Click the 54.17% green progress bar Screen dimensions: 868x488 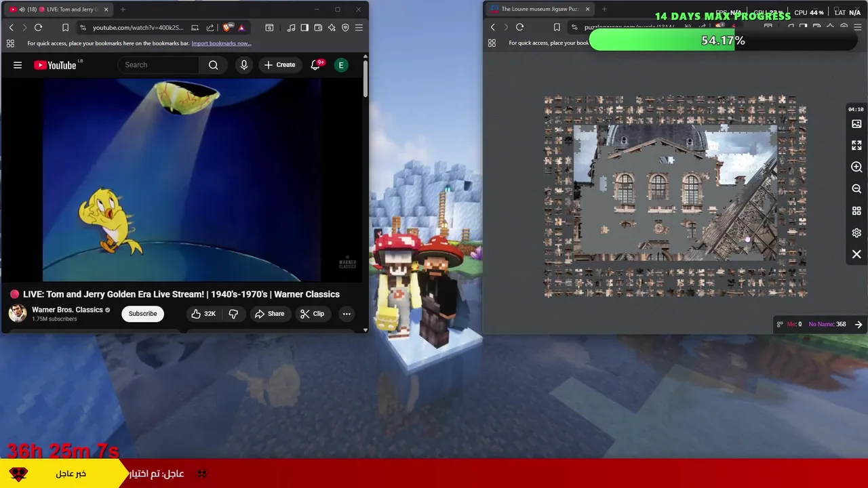click(723, 41)
